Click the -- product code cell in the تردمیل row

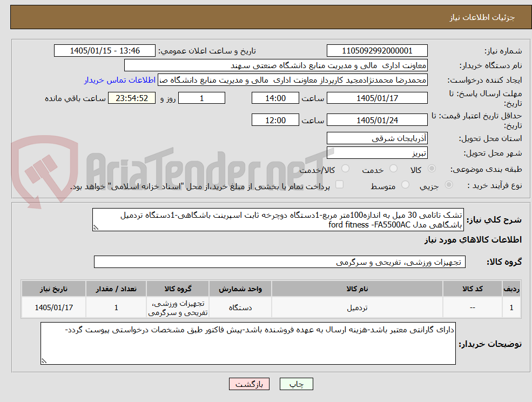coord(472,307)
